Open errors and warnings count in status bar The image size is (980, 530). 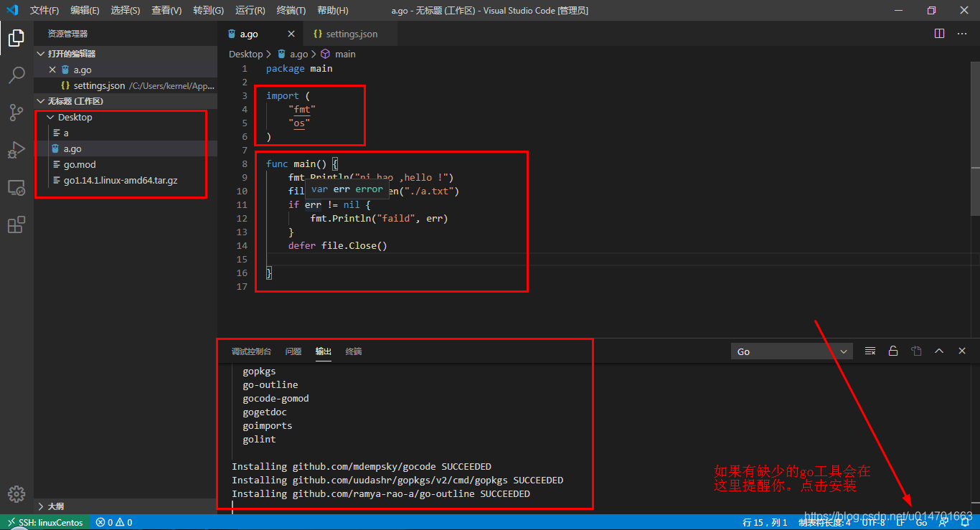point(114,523)
